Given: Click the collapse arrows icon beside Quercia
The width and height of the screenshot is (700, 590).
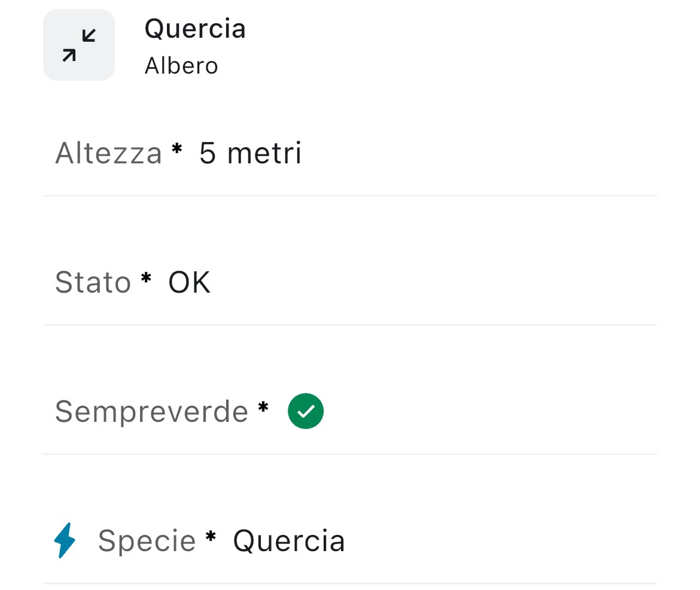Looking at the screenshot, I should [x=79, y=45].
